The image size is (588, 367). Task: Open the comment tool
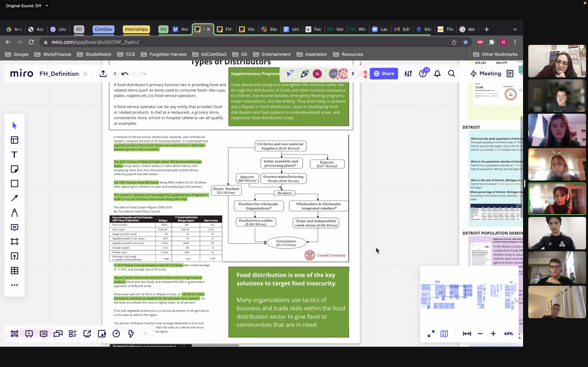[14, 227]
